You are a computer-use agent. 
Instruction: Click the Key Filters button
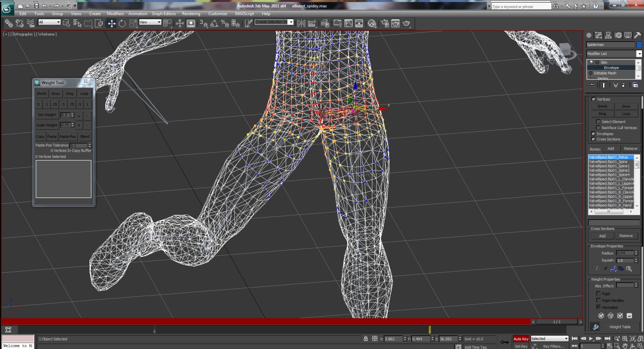click(x=553, y=346)
